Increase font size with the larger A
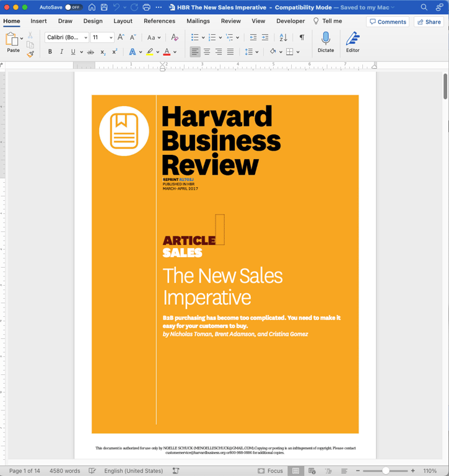Screen dimensions: 449x476 point(121,37)
